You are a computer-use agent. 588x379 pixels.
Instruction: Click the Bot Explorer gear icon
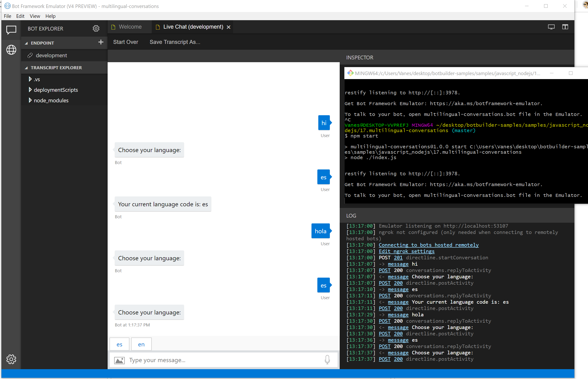pos(96,29)
